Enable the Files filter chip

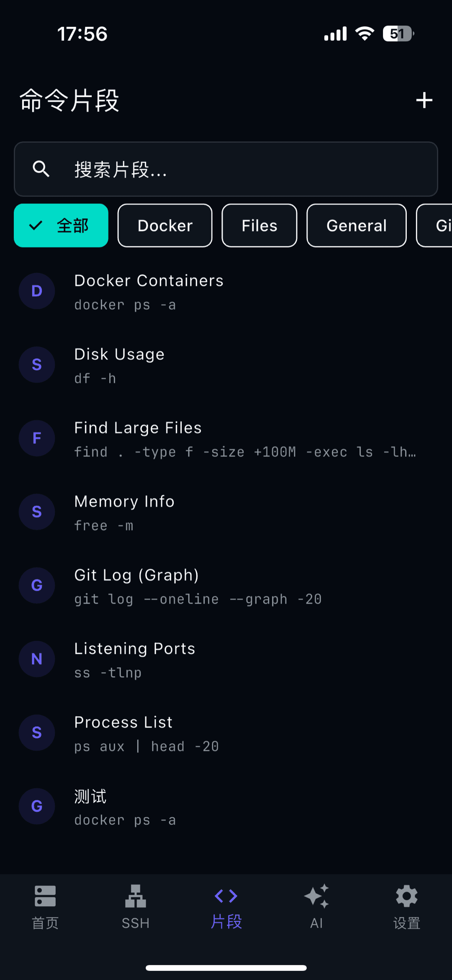pyautogui.click(x=259, y=226)
